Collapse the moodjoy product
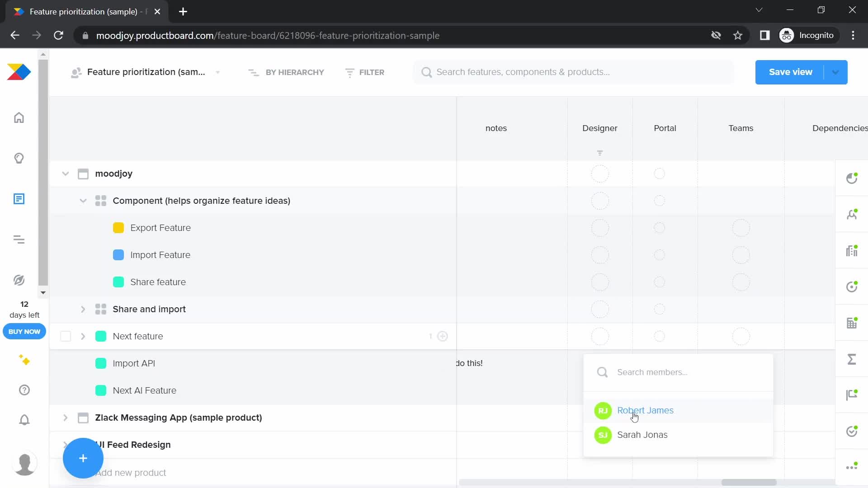Image resolution: width=868 pixels, height=488 pixels. click(x=66, y=174)
